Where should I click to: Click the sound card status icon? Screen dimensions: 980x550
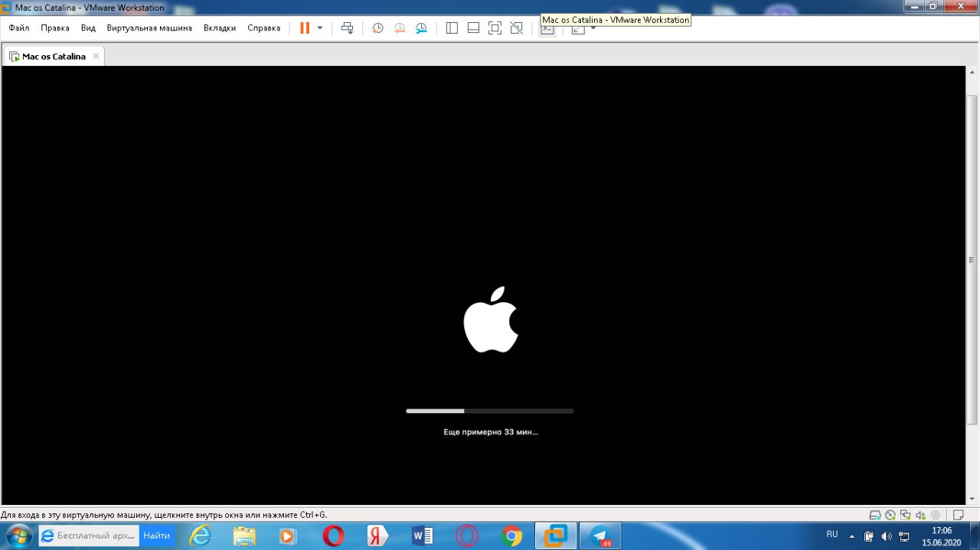pos(920,515)
